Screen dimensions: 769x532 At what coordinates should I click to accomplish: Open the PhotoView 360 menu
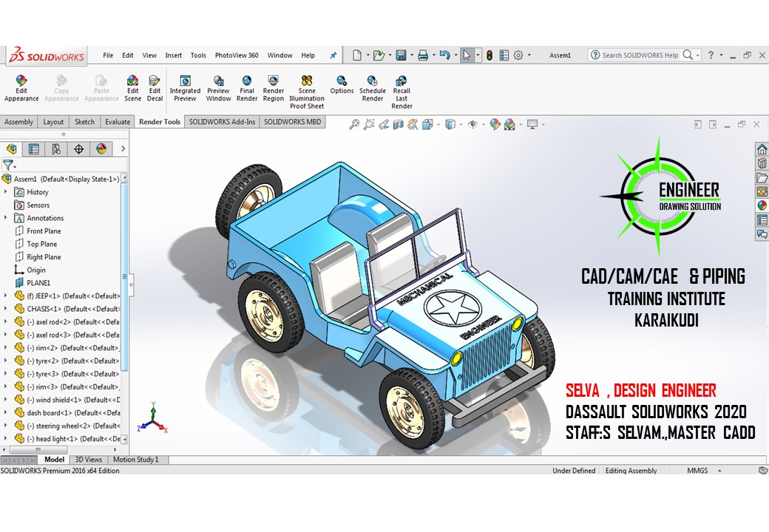[237, 55]
